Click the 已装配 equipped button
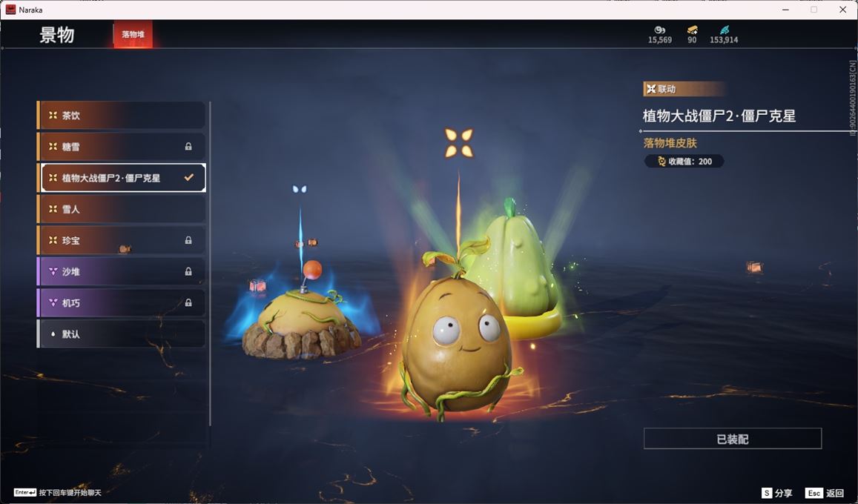This screenshot has width=858, height=504. tap(732, 439)
